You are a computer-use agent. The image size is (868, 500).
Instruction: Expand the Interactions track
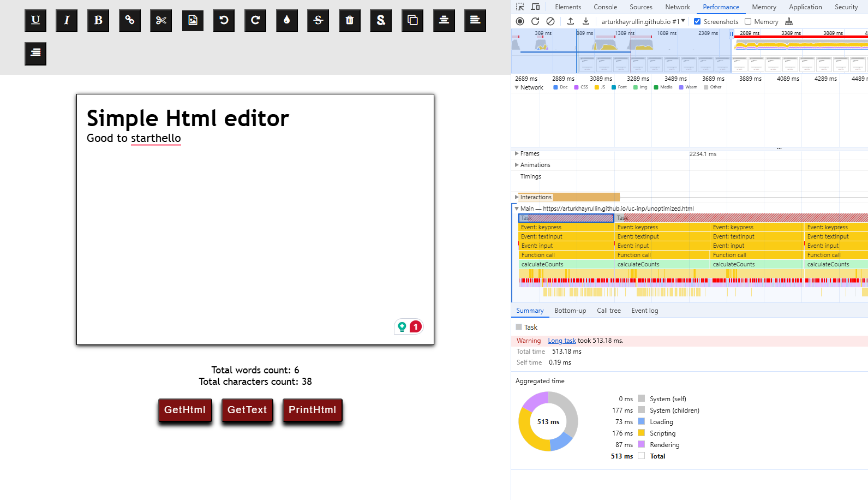pyautogui.click(x=517, y=197)
